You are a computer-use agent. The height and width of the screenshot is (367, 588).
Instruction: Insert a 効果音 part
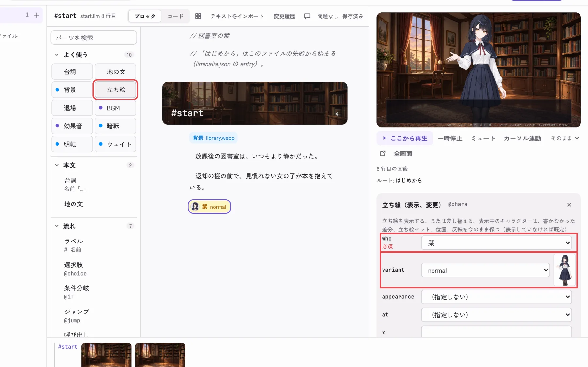coord(72,126)
